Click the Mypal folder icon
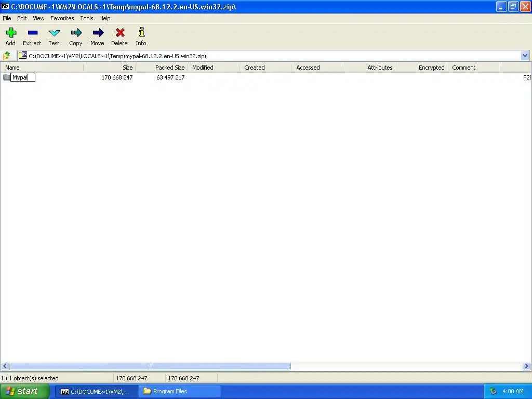The width and height of the screenshot is (532, 399). point(6,77)
